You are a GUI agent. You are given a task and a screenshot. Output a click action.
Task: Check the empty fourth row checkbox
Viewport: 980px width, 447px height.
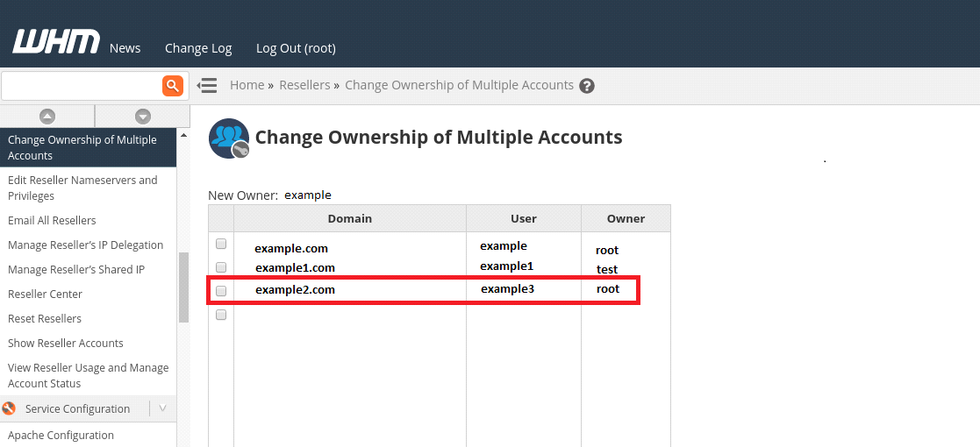220,316
